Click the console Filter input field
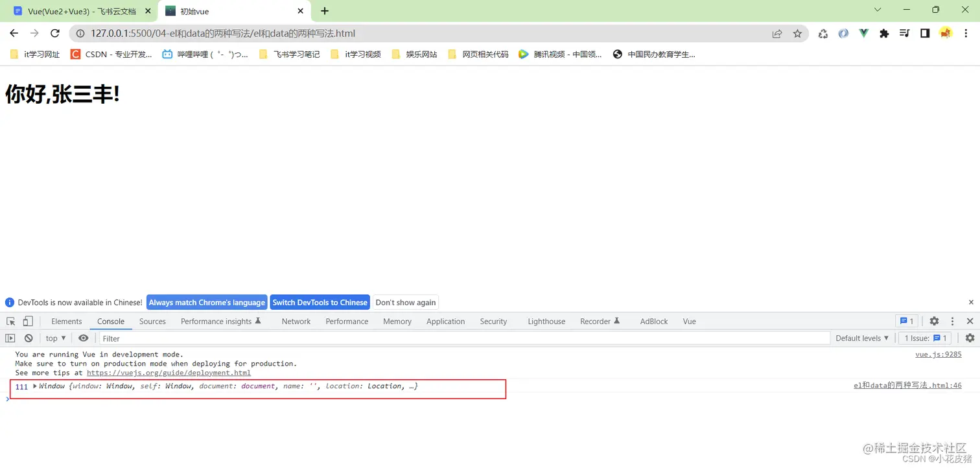This screenshot has height=468, width=980. pos(463,338)
